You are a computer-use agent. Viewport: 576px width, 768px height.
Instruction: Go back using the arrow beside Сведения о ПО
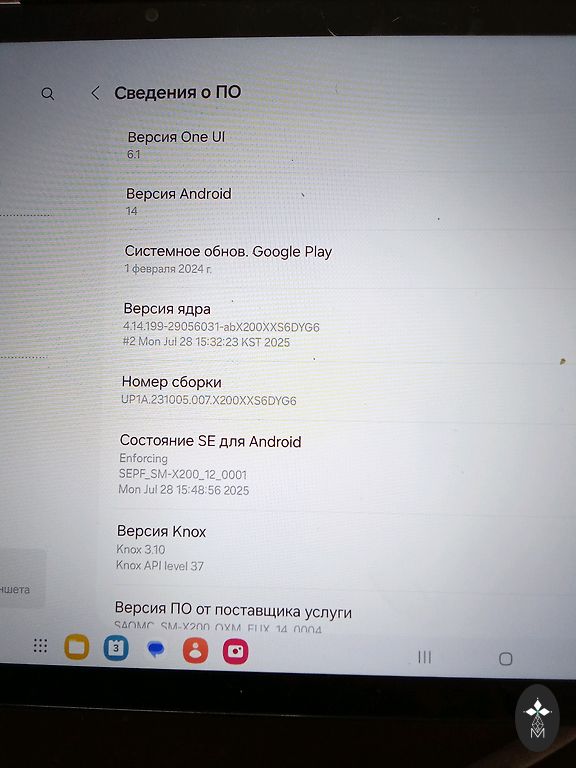96,93
